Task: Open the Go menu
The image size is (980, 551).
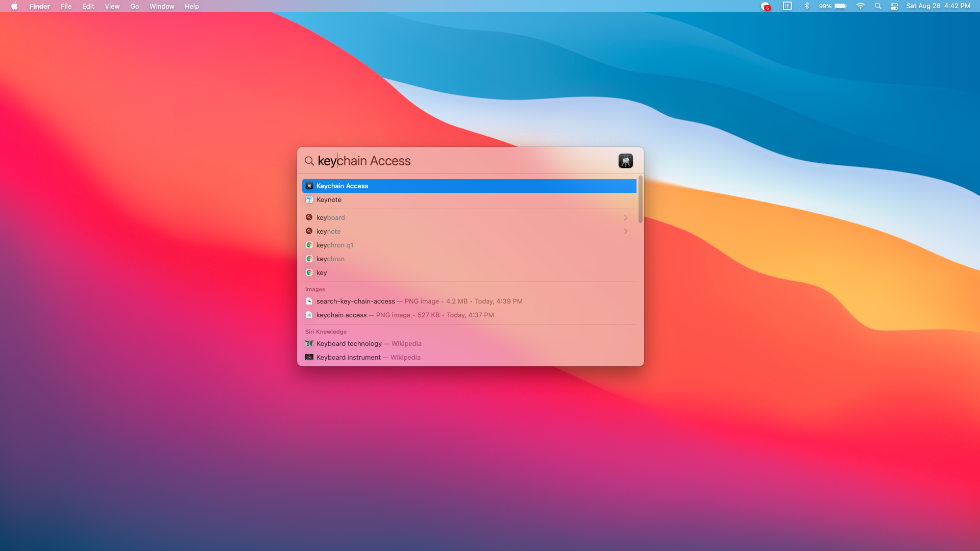Action: click(135, 6)
